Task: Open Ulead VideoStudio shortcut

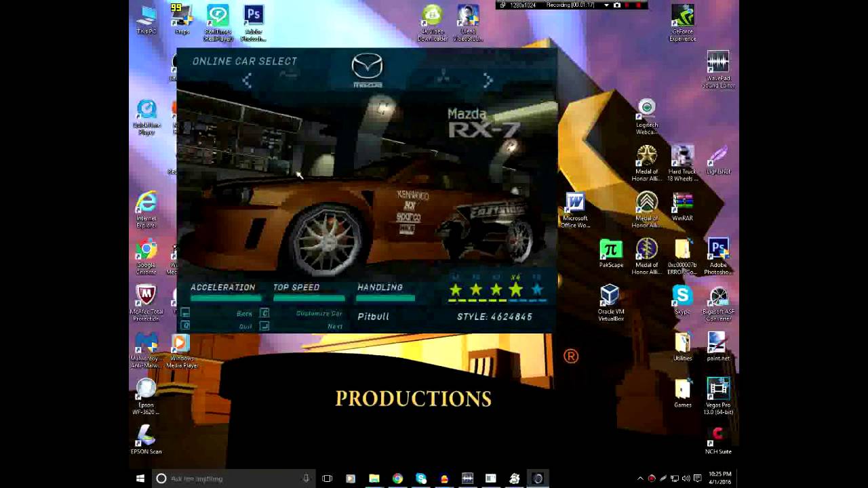Action: (x=467, y=23)
